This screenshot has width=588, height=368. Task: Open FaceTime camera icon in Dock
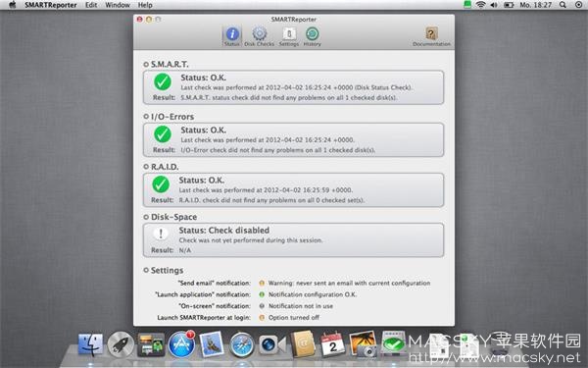(272, 344)
